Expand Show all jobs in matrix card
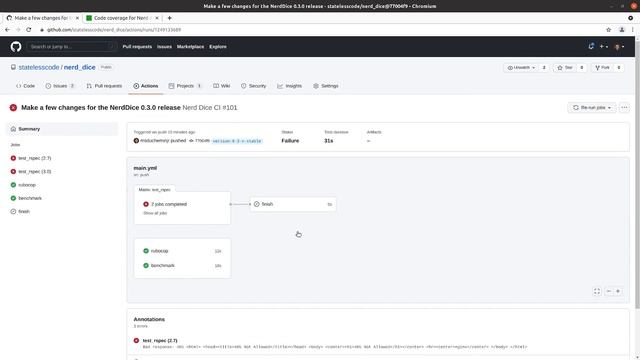 click(x=155, y=213)
